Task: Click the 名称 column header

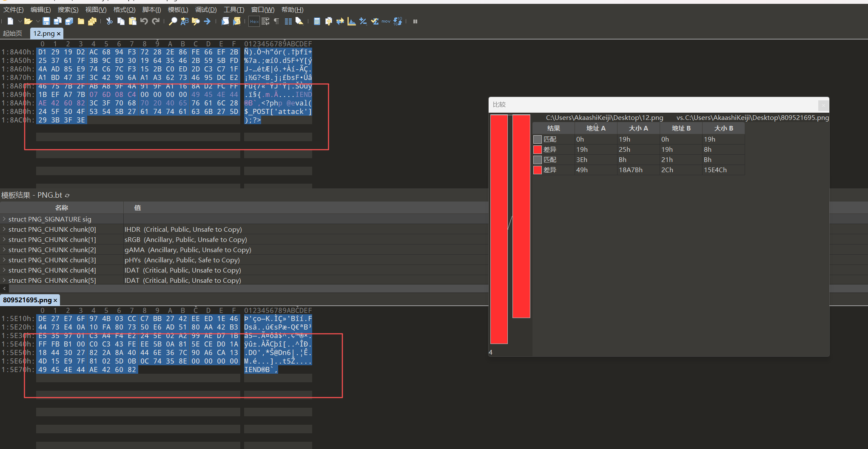Action: coord(62,207)
